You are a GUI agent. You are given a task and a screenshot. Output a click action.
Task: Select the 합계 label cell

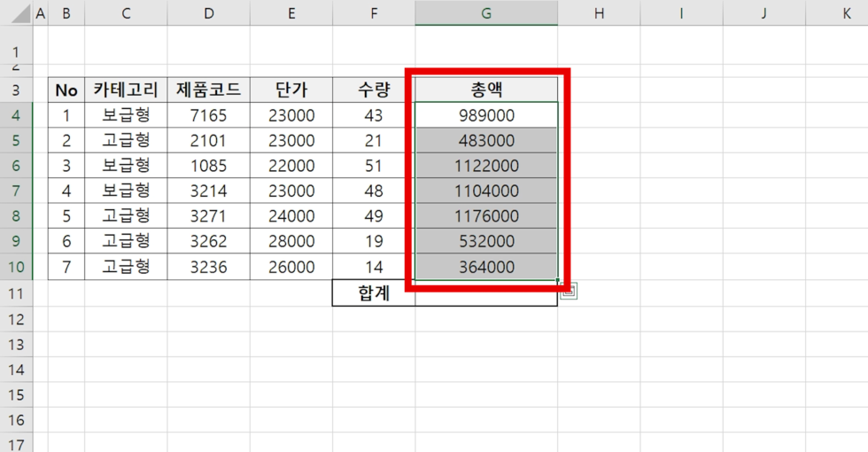[x=374, y=293]
